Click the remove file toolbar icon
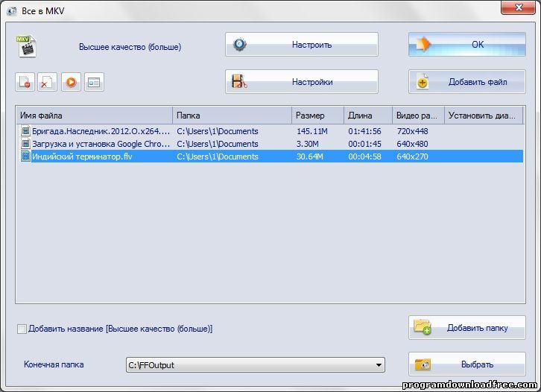Screen dimensions: 541x392 tap(25, 82)
